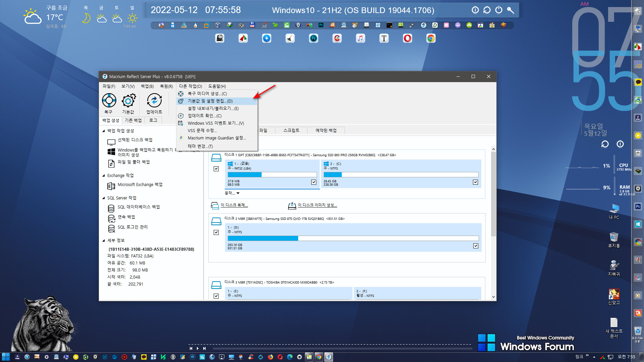The width and height of the screenshot is (644, 362).
Task: Click the Chrome taskbar icon
Action: pyautogui.click(x=319, y=357)
